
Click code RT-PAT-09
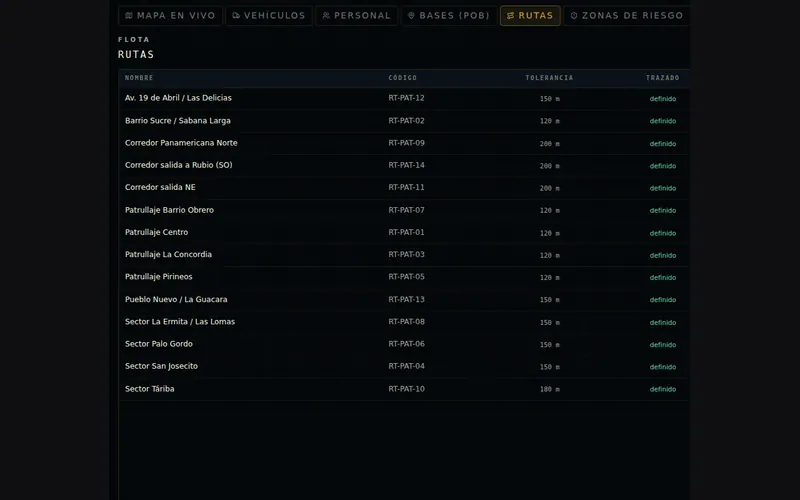406,143
